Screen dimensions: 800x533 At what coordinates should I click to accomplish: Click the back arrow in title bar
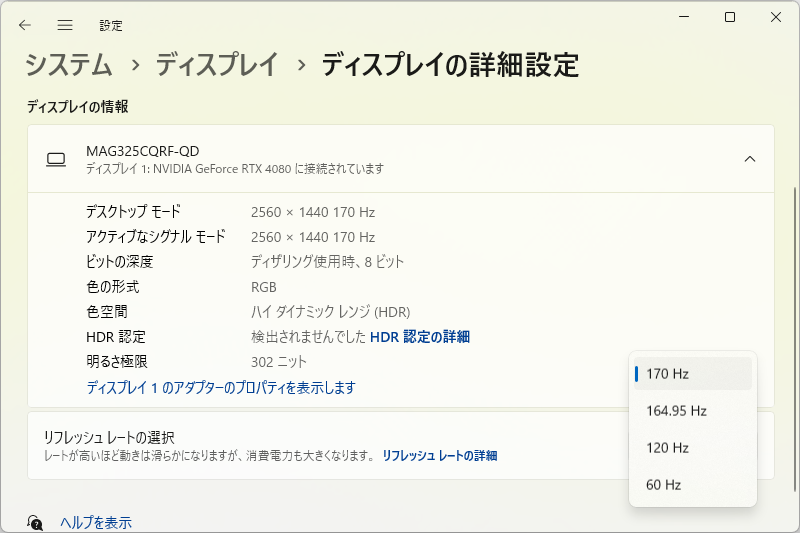click(25, 25)
